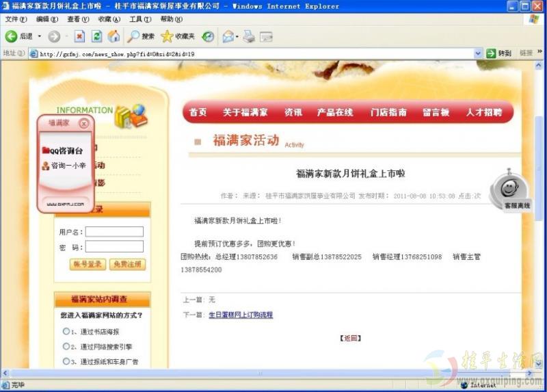This screenshot has width=547, height=392.
Task: Click the horizontal scrollbar left arrow
Action: tap(5, 373)
